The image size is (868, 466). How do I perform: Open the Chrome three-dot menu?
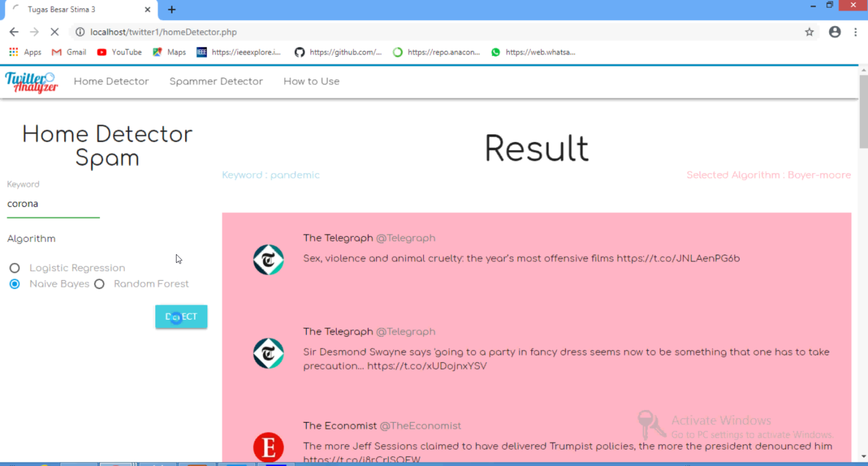[855, 32]
